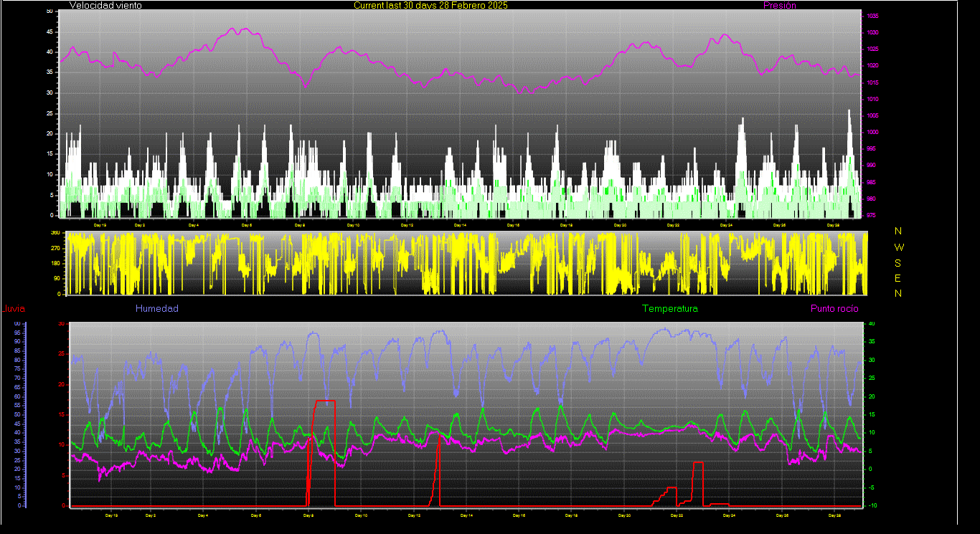
Task: Click 'Day 22' under the temperature chart
Action: [x=677, y=515]
